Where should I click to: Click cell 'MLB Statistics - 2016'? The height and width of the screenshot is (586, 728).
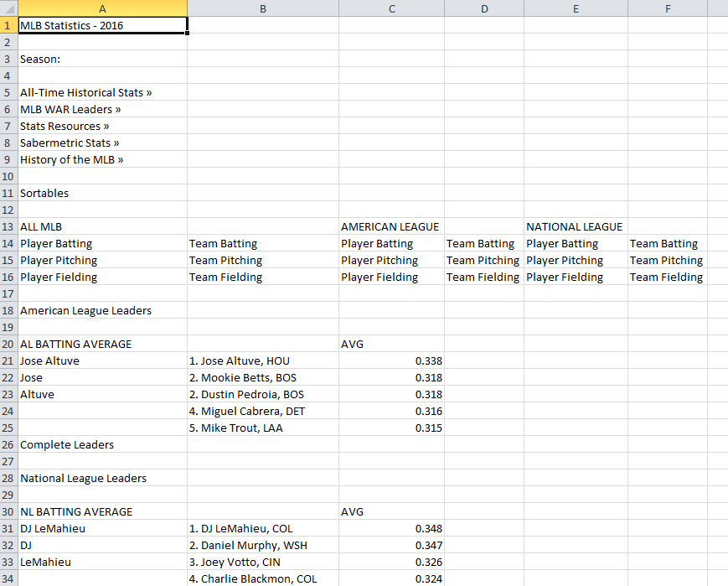(102, 25)
